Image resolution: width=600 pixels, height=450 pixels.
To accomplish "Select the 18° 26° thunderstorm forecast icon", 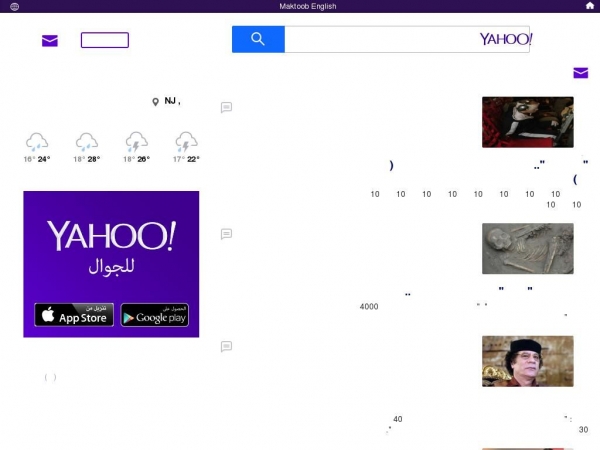I will coord(137,142).
